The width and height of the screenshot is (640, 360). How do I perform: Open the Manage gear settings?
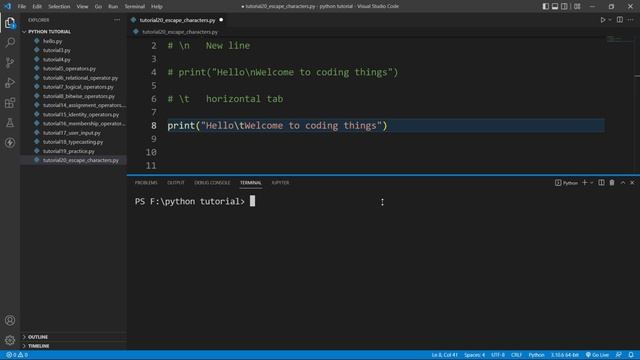[10, 340]
